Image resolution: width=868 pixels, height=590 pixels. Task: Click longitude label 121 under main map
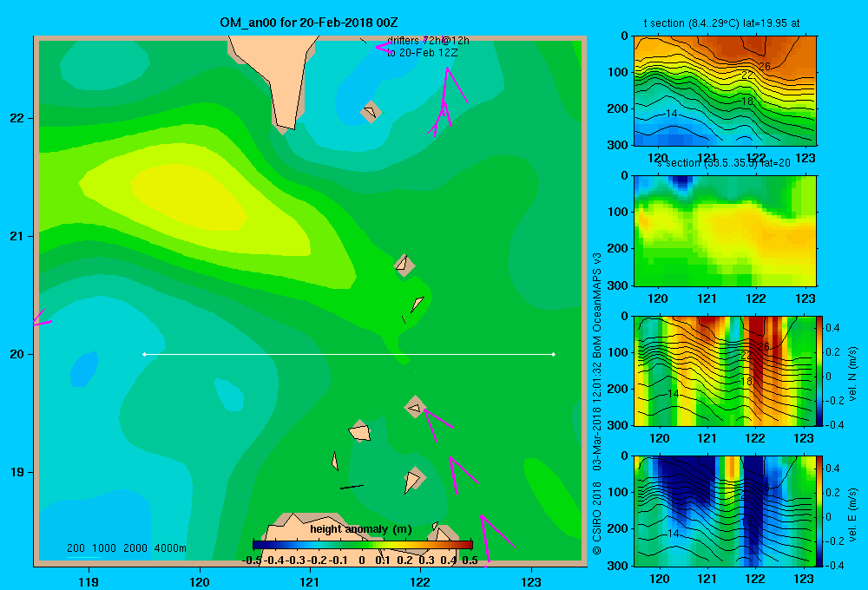310,581
